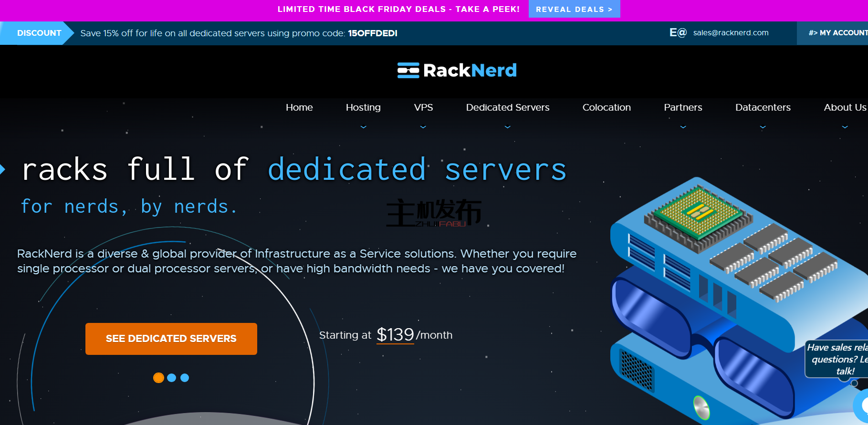This screenshot has width=868, height=425.
Task: Click the 'Have sales related questions' chat popup
Action: click(837, 359)
